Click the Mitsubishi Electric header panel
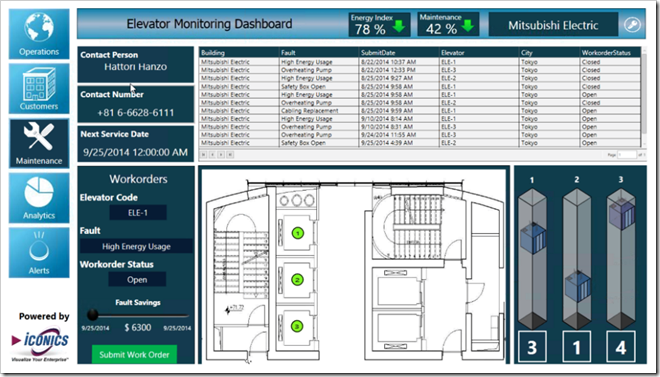 pyautogui.click(x=553, y=25)
